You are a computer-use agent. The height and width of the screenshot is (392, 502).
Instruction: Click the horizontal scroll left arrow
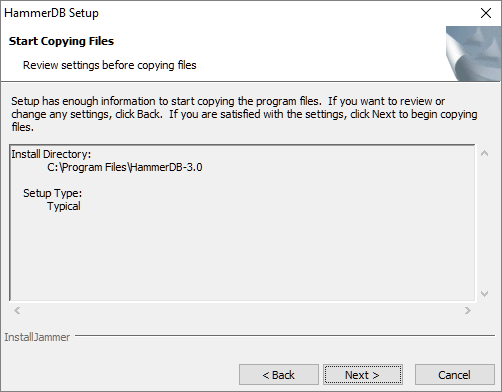(x=17, y=311)
